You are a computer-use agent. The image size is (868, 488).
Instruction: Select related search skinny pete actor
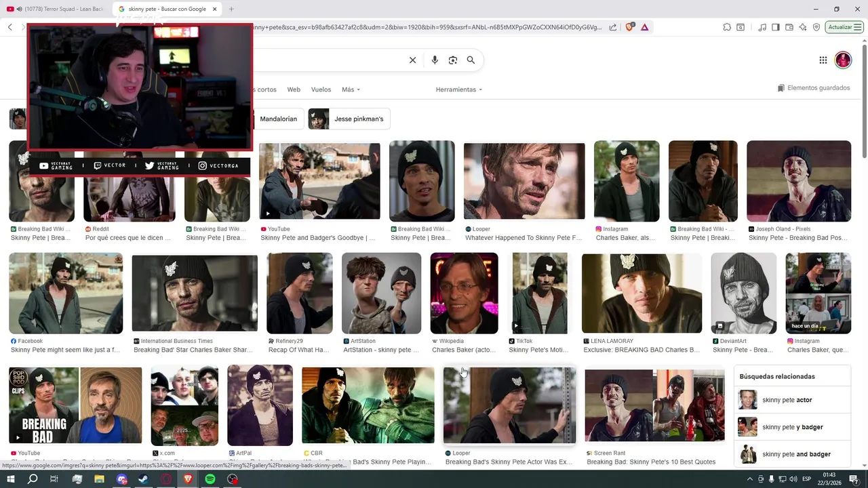point(792,400)
